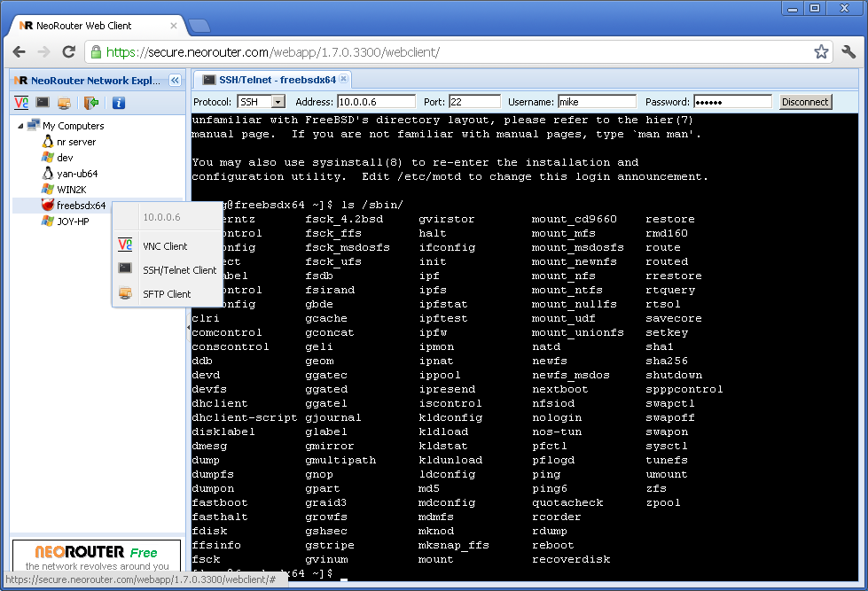Screen dimensions: 868x591
Task: Open the SFTP Client toolbar icon
Action: tap(64, 103)
